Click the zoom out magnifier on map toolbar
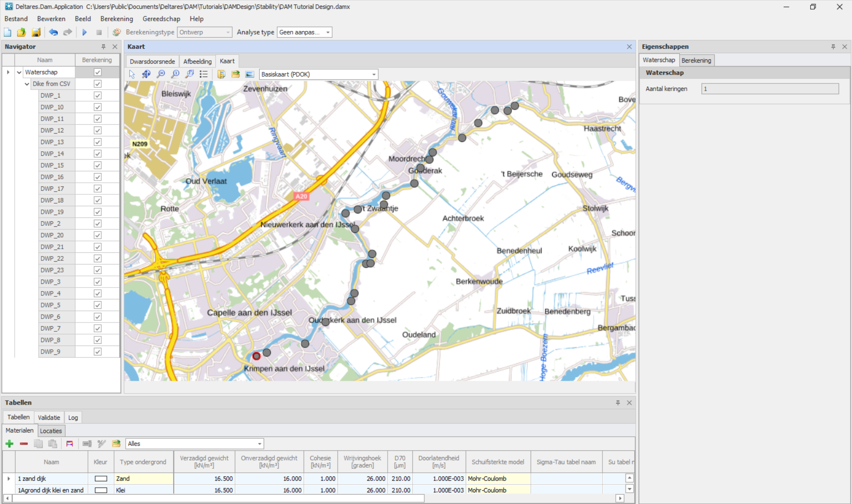852x504 pixels. click(161, 74)
